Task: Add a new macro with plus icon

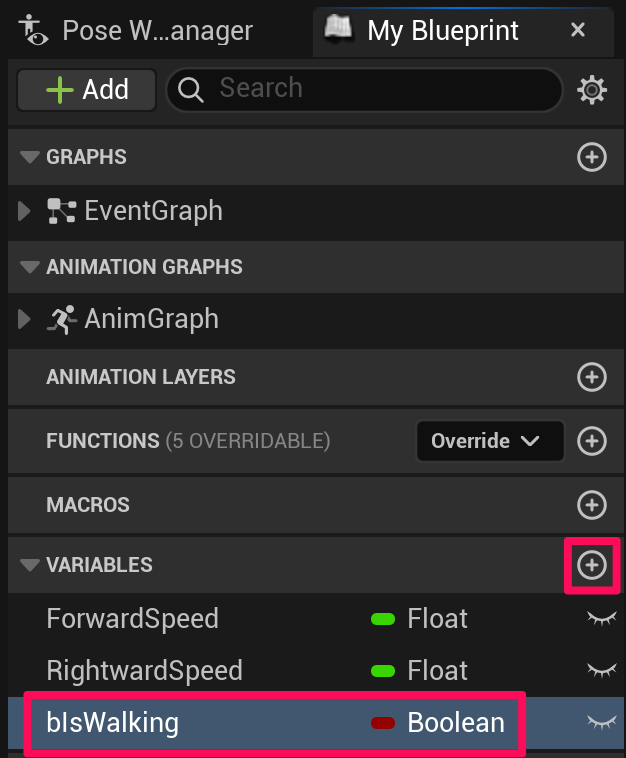Action: 592,505
